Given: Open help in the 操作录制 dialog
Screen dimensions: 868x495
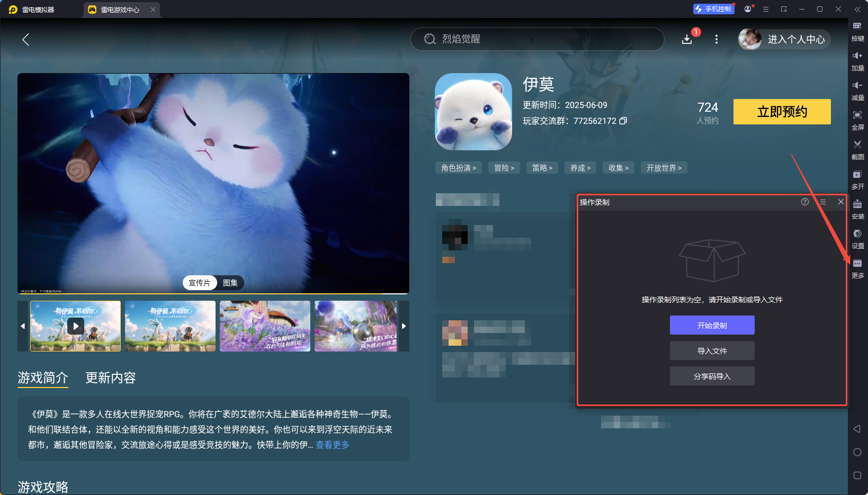Looking at the screenshot, I should 804,202.
